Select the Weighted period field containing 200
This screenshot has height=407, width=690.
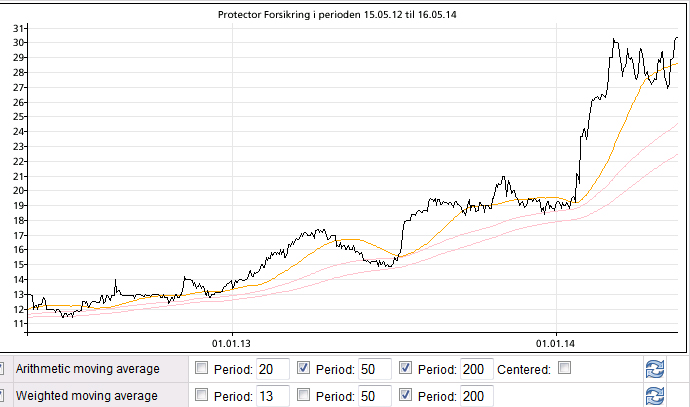point(476,396)
